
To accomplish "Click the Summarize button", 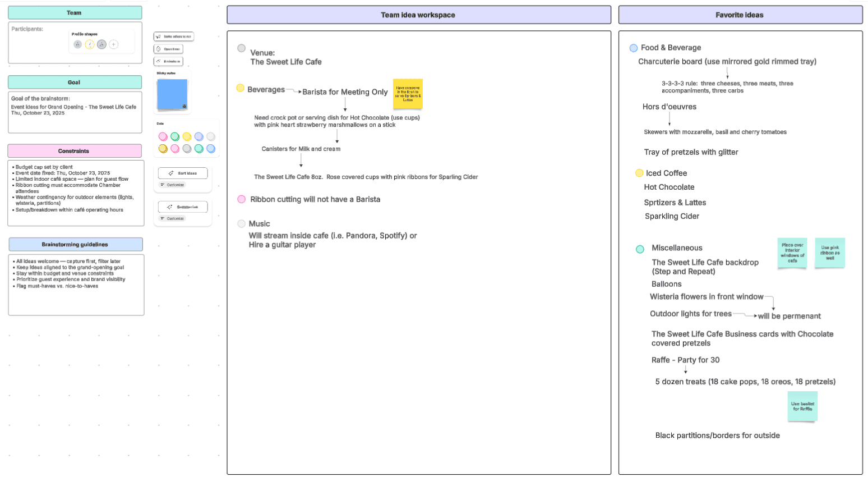I will [183, 207].
